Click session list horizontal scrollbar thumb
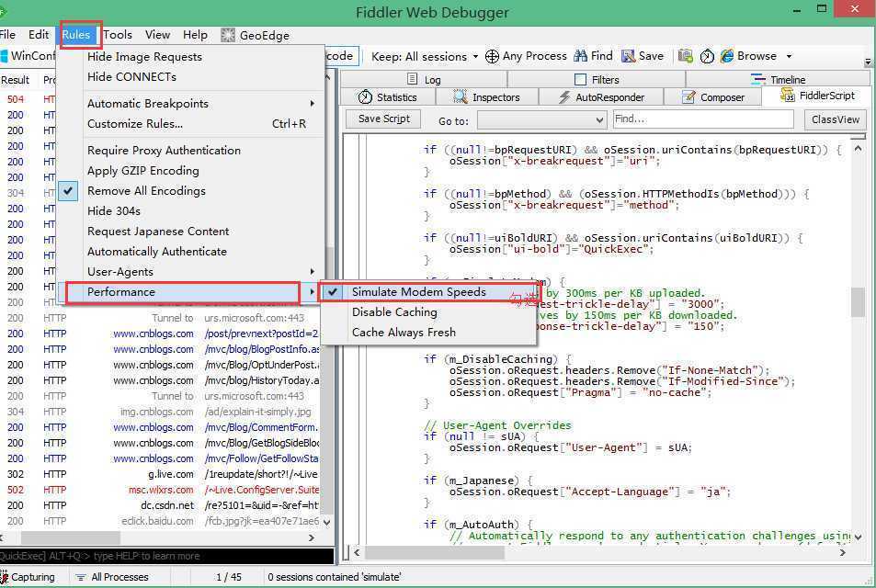Image resolution: width=876 pixels, height=588 pixels. [71, 537]
